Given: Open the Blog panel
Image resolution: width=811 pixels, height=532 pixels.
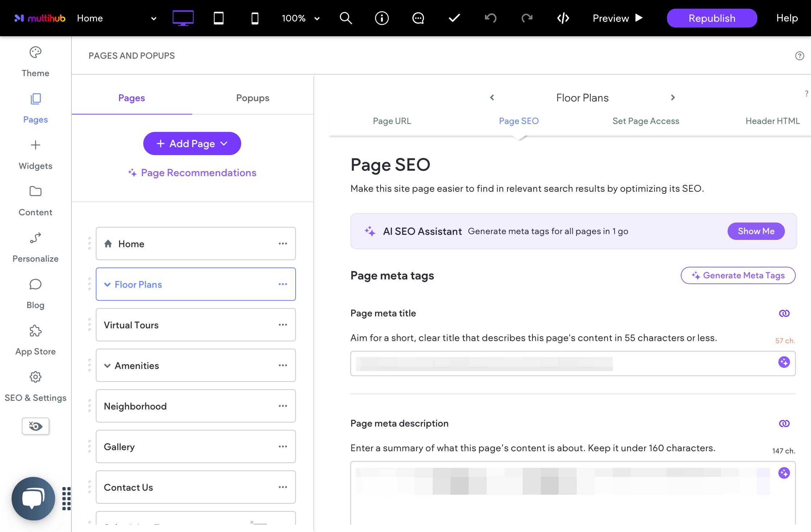Looking at the screenshot, I should [x=36, y=294].
